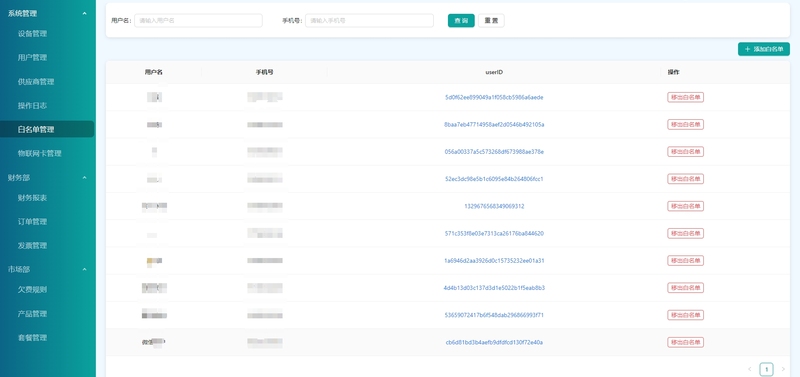The width and height of the screenshot is (800, 377).
Task: Click userID starting with 5d0f62ee
Action: coord(494,97)
